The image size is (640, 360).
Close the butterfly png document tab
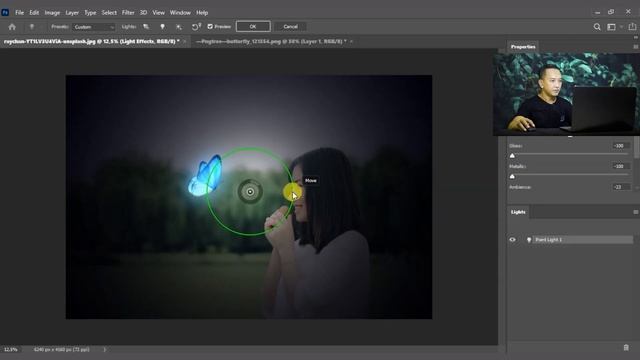coord(351,42)
